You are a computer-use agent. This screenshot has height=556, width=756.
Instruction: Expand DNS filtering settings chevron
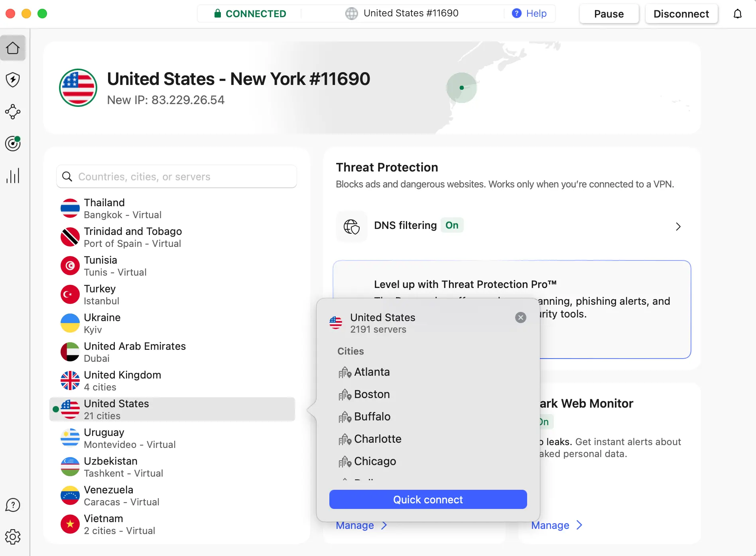tap(678, 227)
